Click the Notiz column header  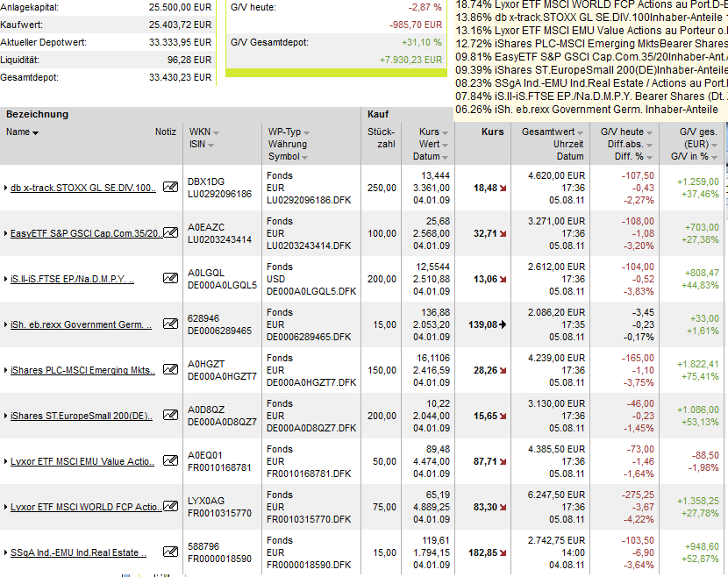165,132
